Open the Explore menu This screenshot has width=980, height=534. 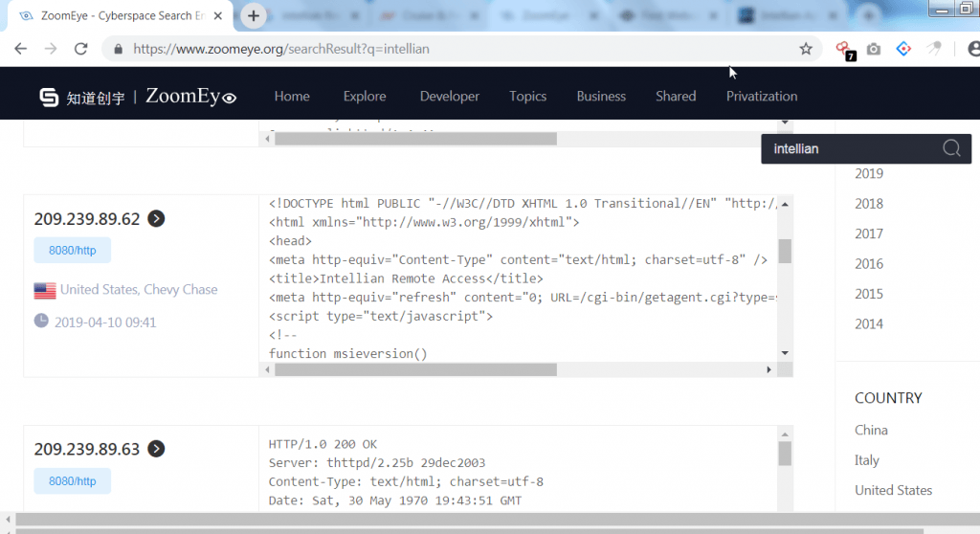pos(365,97)
